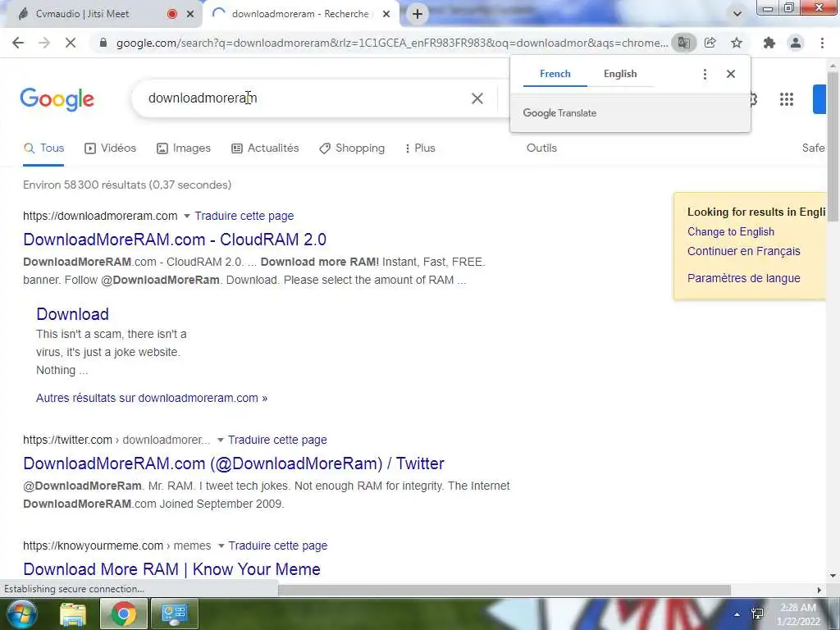Click Continuer en Français link
This screenshot has height=630, width=840.
pos(743,251)
